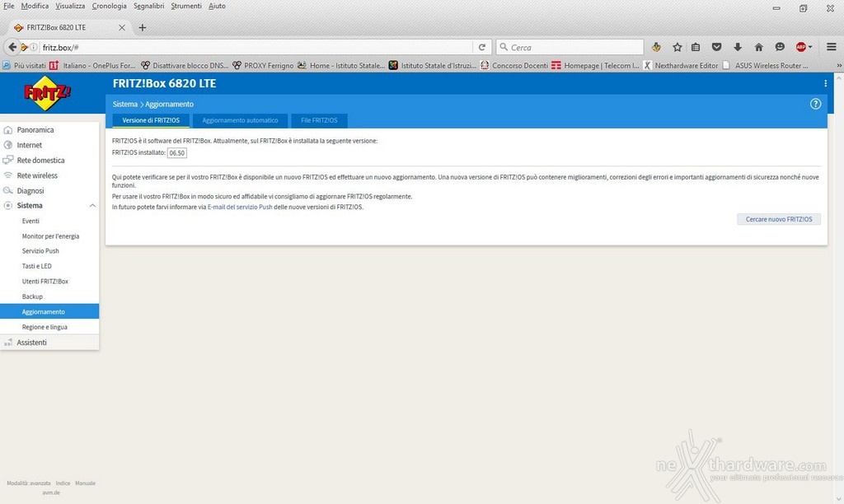Open the FRITZ!Box three-dot menu
The height and width of the screenshot is (504, 844).
tap(825, 83)
